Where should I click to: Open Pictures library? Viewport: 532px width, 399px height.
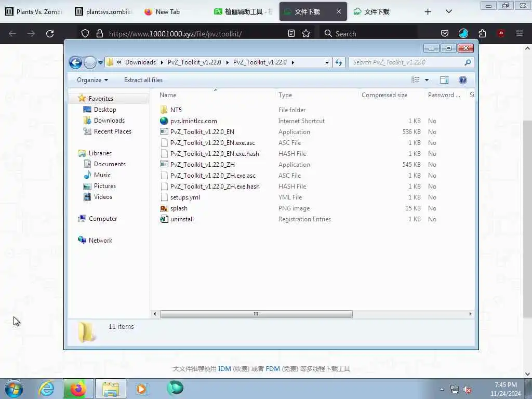coord(104,186)
